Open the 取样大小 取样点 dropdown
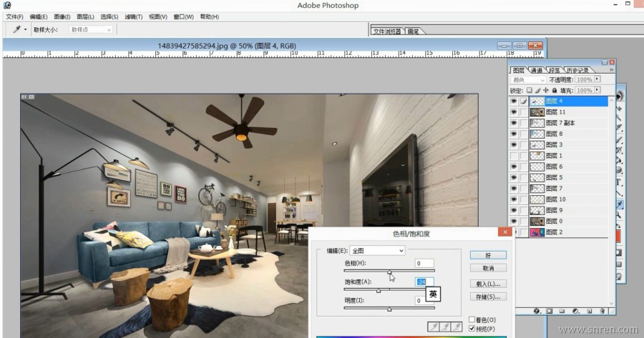This screenshot has width=644, height=338. (90, 29)
